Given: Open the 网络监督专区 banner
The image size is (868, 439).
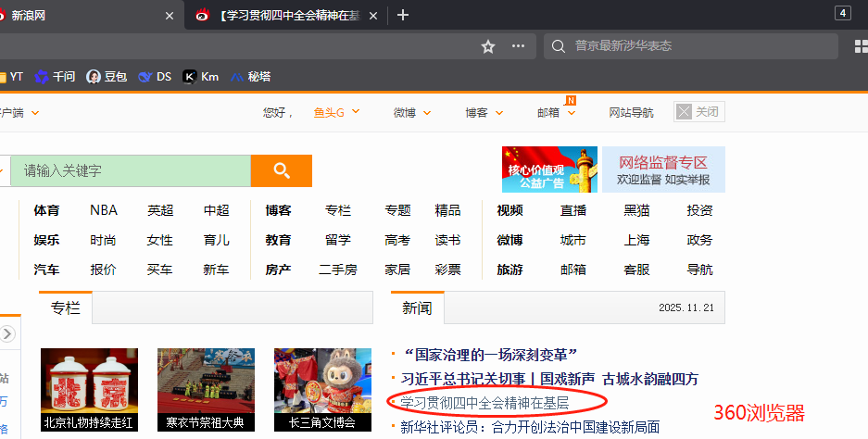Looking at the screenshot, I should click(663, 169).
